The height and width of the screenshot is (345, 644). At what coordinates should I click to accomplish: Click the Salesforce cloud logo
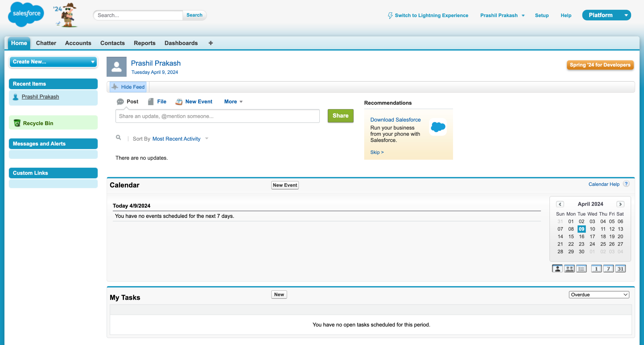click(26, 14)
